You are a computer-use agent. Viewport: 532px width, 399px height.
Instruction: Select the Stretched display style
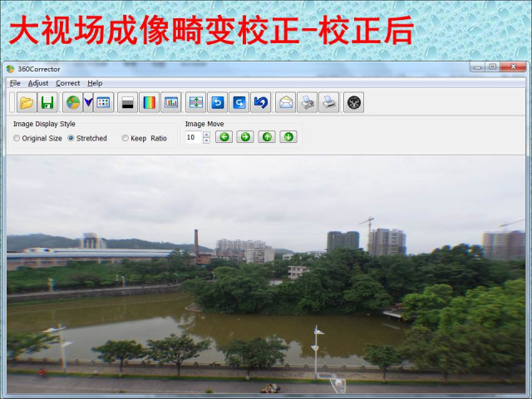[x=71, y=139]
